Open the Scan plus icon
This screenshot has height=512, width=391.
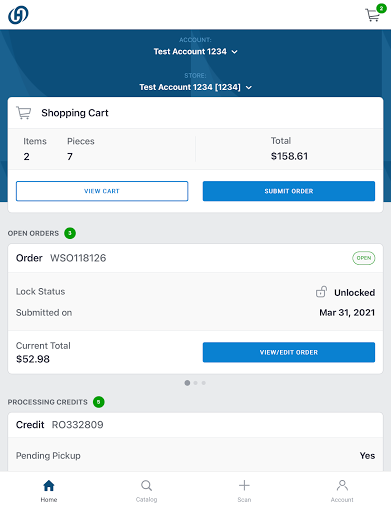coord(244,485)
